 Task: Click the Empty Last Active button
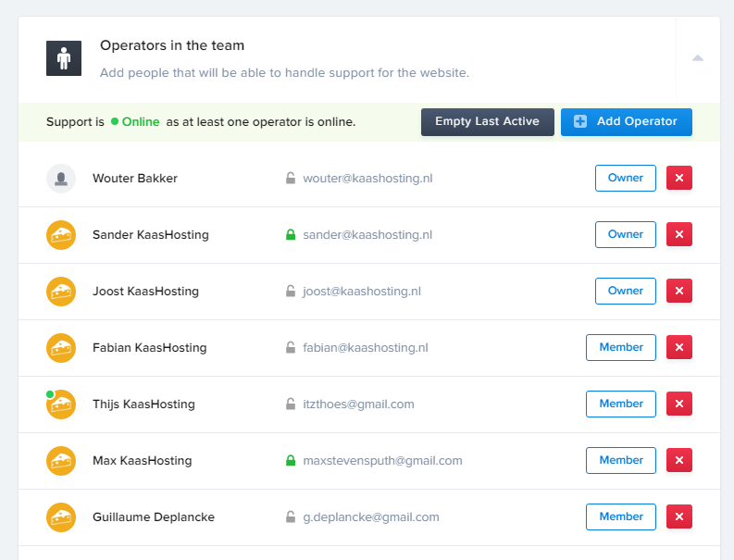tap(487, 122)
